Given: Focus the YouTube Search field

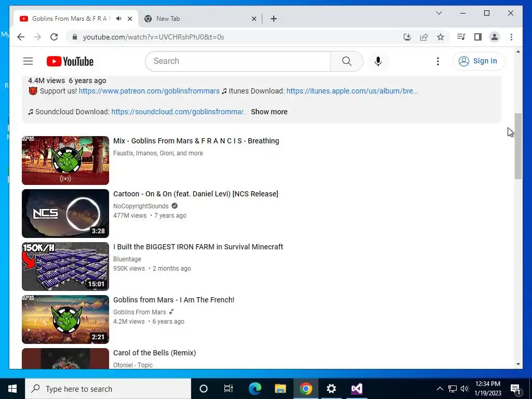Looking at the screenshot, I should point(238,61).
